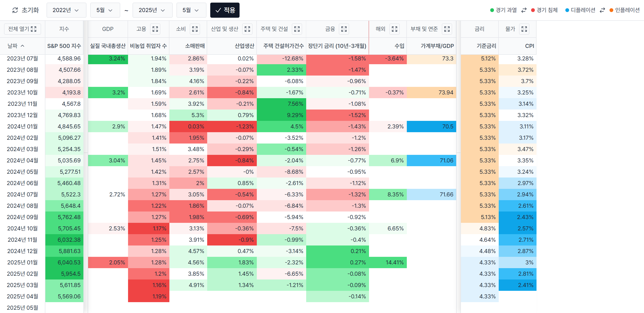Viewport: 644px width, 313px height.
Task: Expand the 부채 및 연준 group icon
Action: 447,29
